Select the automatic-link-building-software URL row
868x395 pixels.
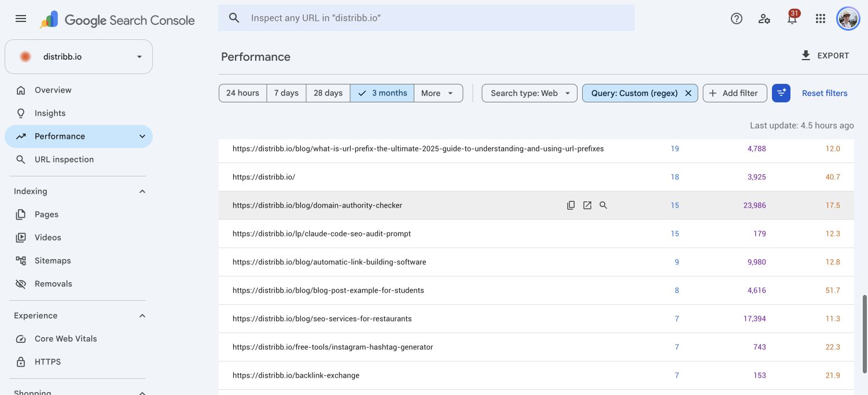(536, 262)
